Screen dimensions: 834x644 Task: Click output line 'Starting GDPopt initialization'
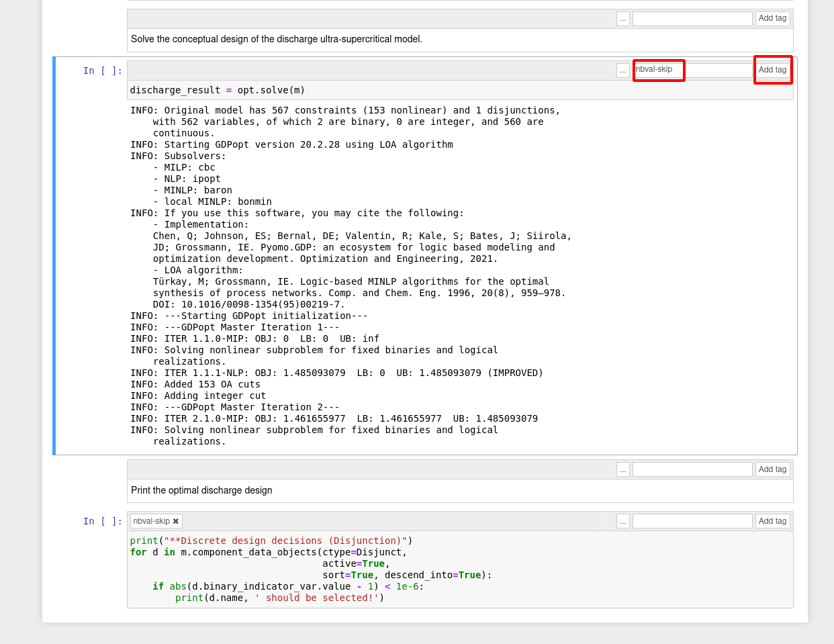click(x=249, y=316)
